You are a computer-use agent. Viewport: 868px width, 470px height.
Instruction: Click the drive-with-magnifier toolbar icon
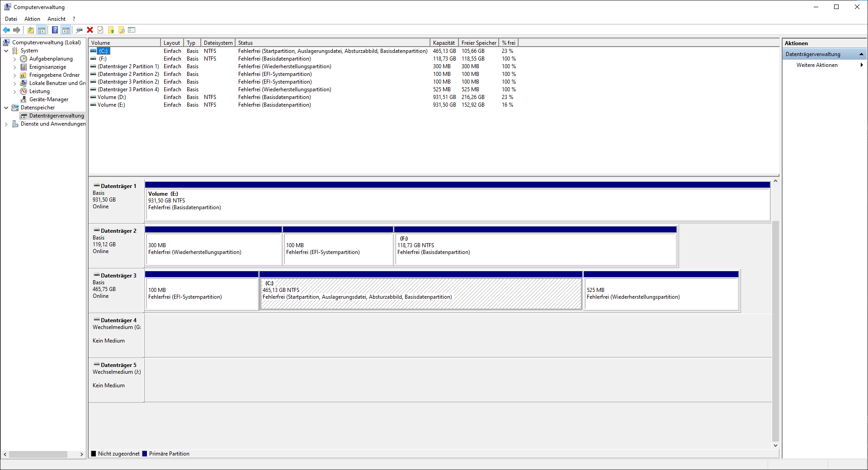(80, 30)
